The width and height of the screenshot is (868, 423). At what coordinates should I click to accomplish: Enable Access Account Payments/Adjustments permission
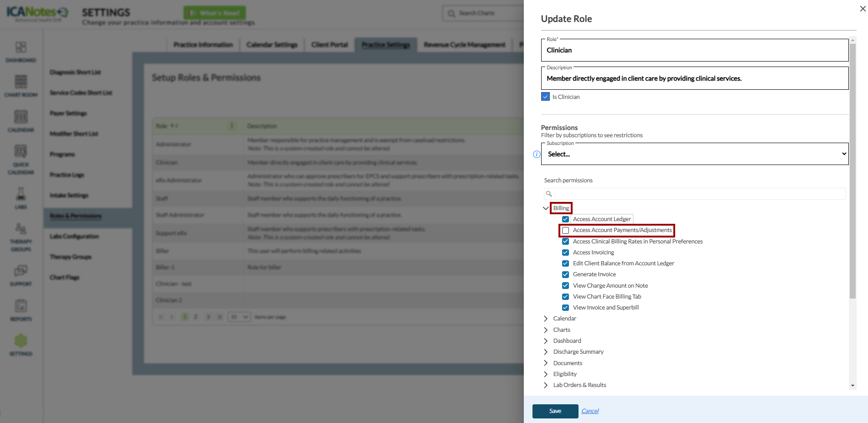click(566, 231)
